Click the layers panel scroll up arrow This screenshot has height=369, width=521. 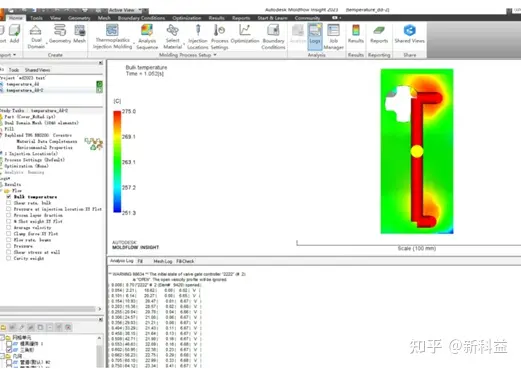pos(99,338)
